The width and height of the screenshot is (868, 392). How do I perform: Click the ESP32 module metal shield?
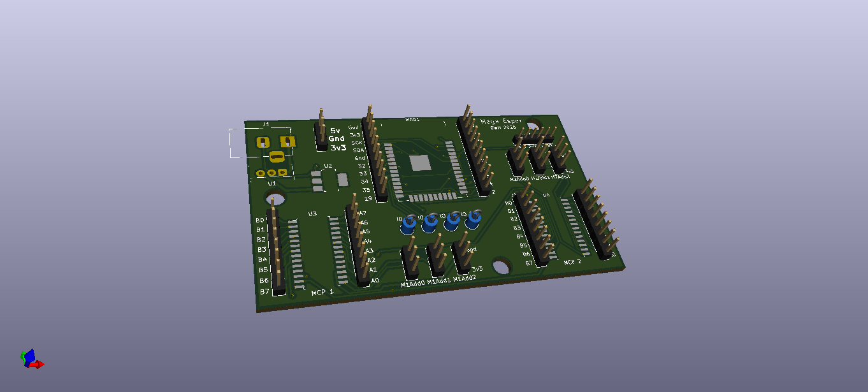click(421, 163)
